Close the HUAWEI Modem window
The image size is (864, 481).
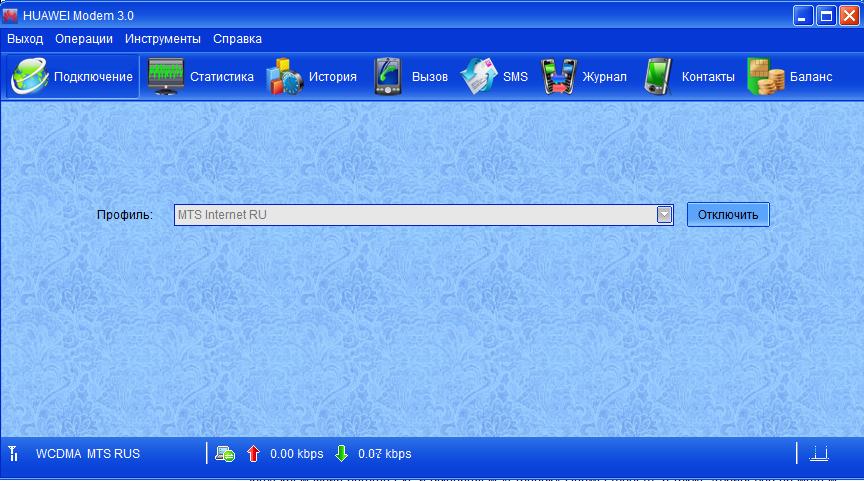tap(849, 15)
